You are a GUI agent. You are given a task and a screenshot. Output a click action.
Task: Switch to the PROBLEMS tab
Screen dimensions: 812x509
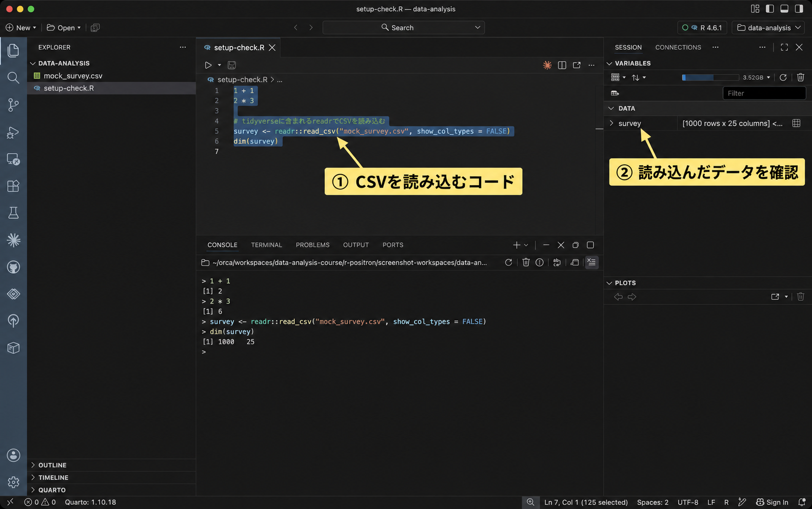coord(312,245)
